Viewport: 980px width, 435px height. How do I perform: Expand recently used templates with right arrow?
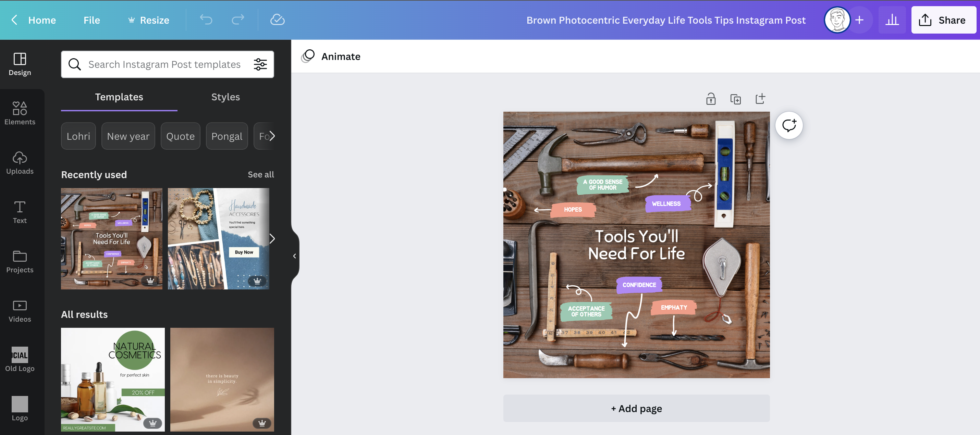tap(272, 238)
